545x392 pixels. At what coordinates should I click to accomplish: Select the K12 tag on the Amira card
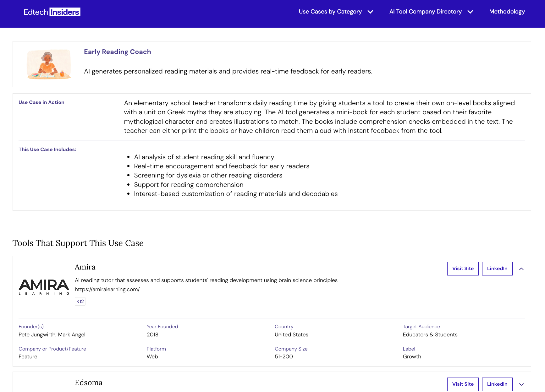tap(80, 301)
